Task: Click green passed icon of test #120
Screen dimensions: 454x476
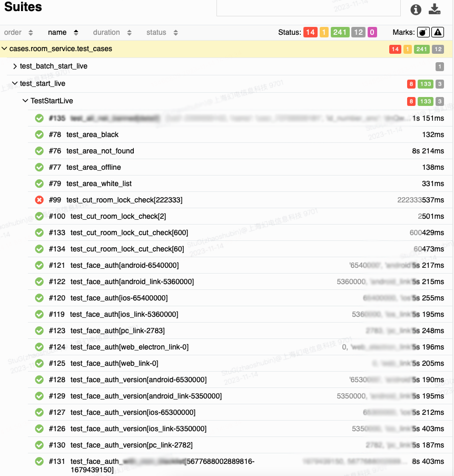Action: click(39, 298)
